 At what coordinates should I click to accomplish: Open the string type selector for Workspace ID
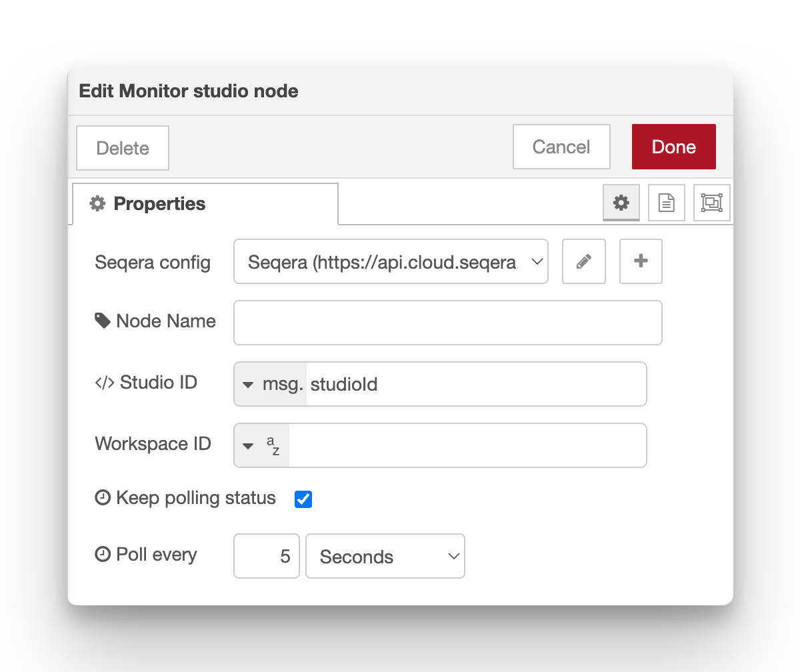260,445
